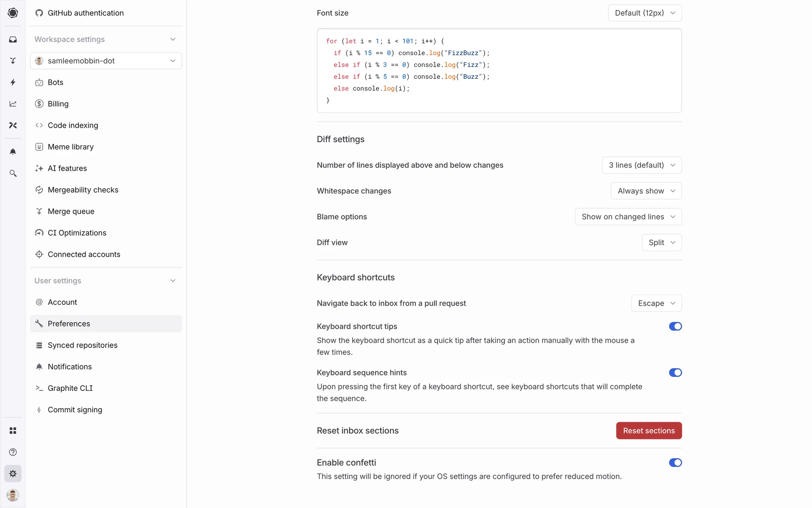Toggle the Enable confetti switch
The image size is (812, 508).
[x=675, y=463]
